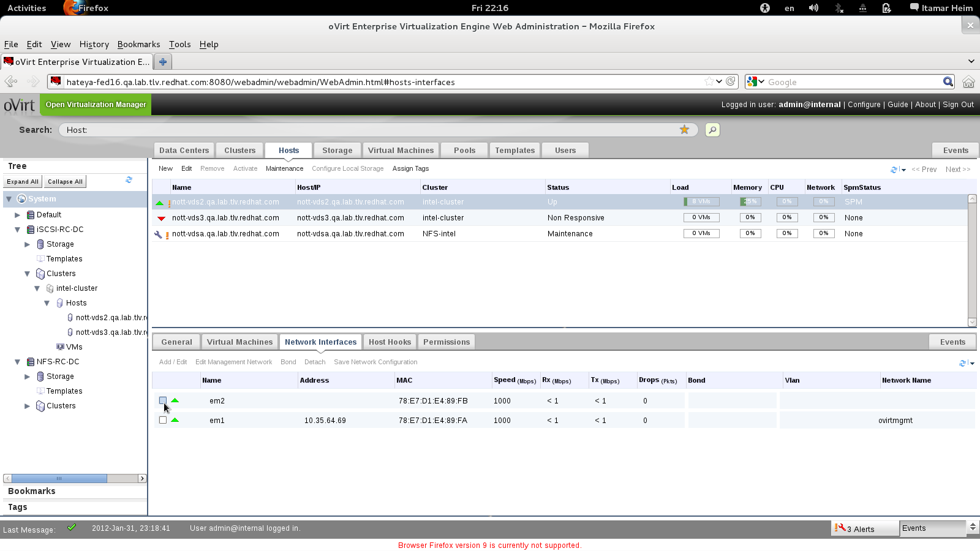
Task: Open the Storage main tab
Action: point(337,150)
